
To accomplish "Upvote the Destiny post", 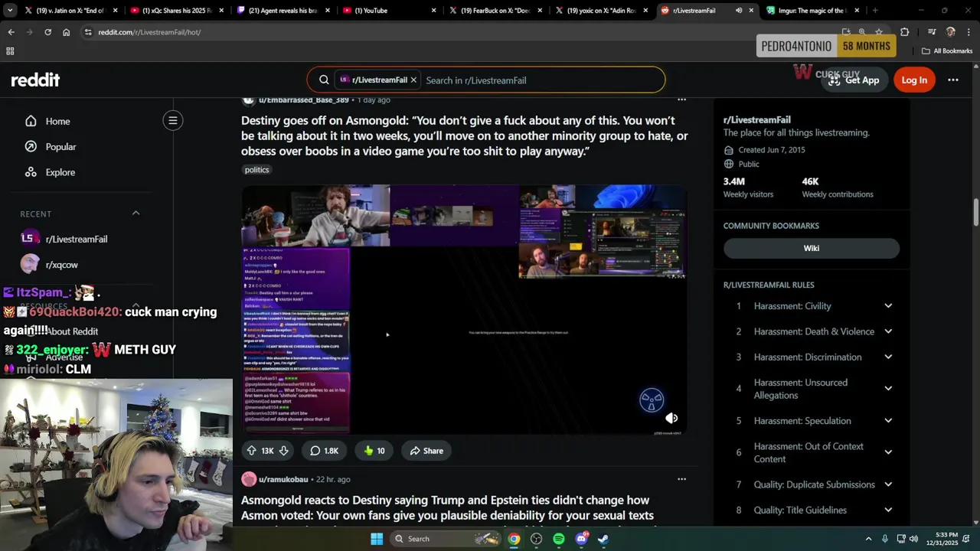I will 251,451.
